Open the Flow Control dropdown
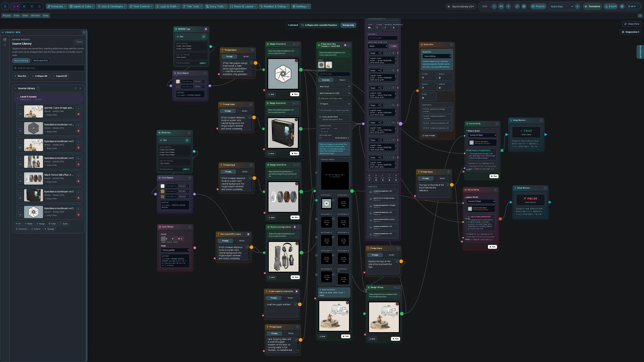The image size is (644, 362). click(141, 7)
